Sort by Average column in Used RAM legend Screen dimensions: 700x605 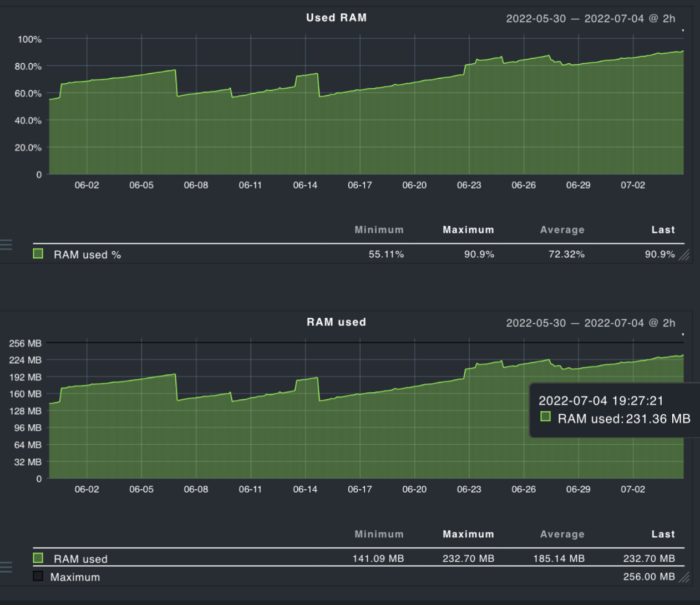[x=562, y=230]
